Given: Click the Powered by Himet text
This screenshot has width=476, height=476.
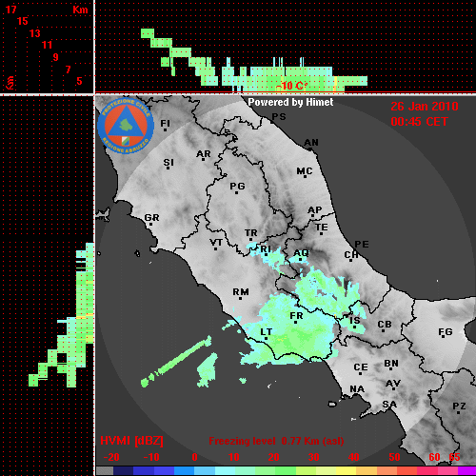Looking at the screenshot, I should coord(290,102).
